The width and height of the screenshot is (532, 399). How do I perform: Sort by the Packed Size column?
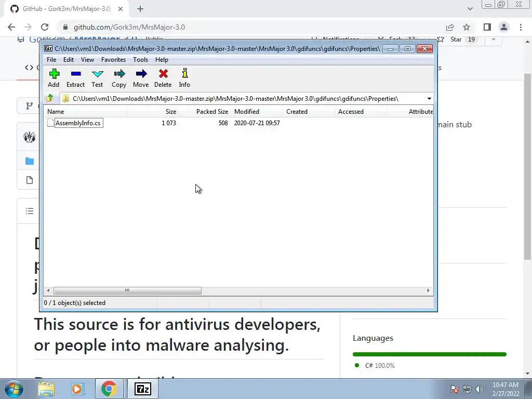point(205,112)
